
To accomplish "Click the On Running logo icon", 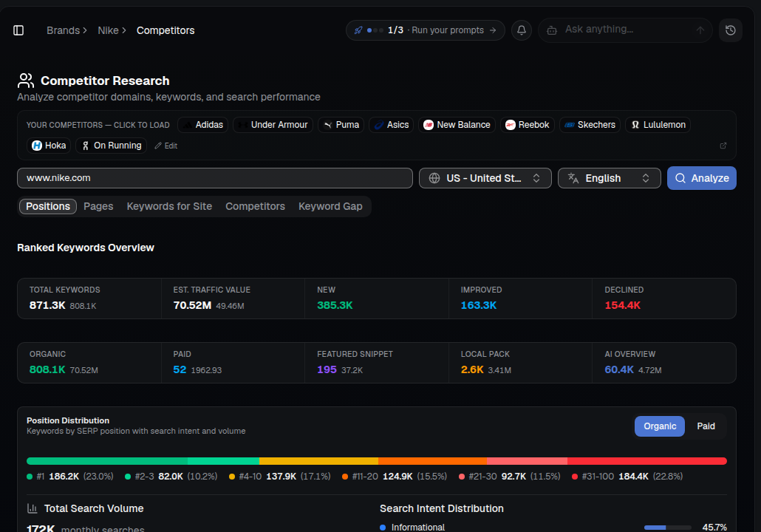I will [x=86, y=146].
